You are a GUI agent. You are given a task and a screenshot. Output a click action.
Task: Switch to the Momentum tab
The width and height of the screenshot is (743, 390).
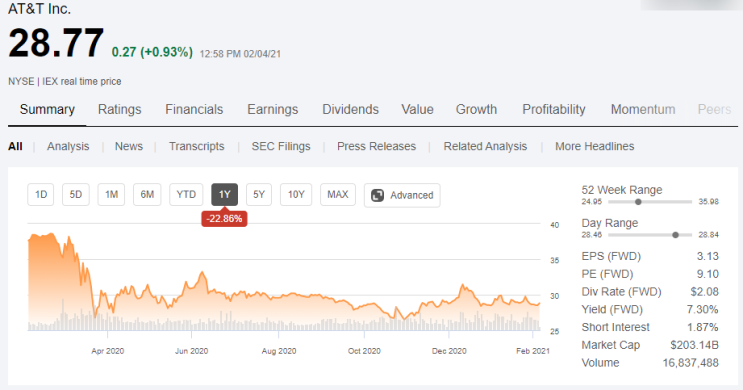(643, 109)
